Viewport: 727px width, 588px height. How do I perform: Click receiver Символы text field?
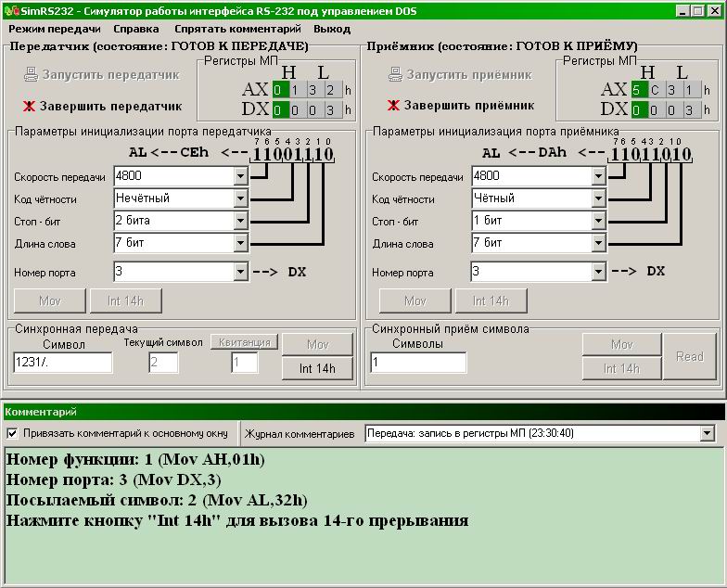417,364
